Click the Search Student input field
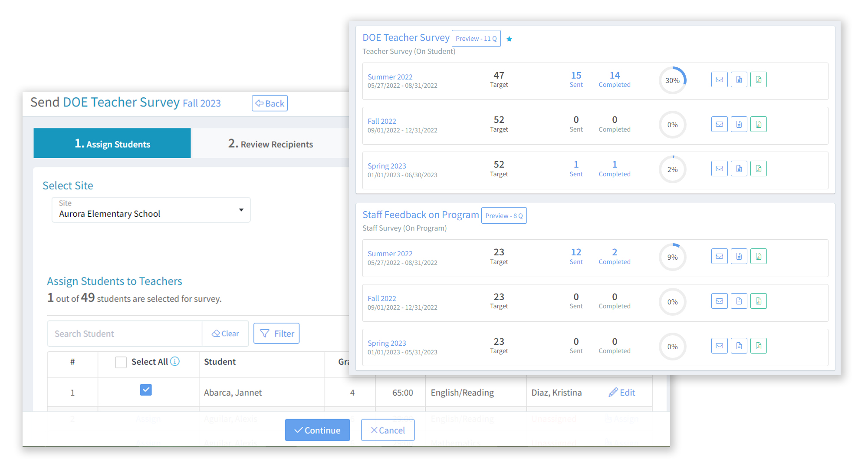Viewport: 868px width, 466px height. tap(125, 334)
